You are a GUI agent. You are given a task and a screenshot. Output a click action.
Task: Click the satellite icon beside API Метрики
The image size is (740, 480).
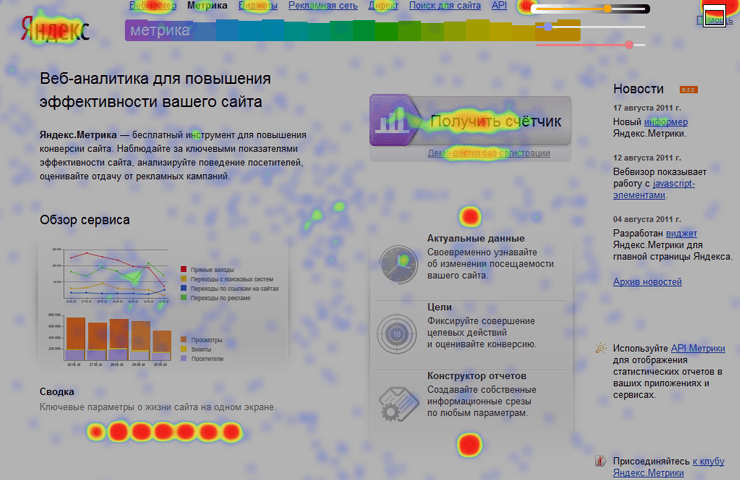pyautogui.click(x=600, y=348)
